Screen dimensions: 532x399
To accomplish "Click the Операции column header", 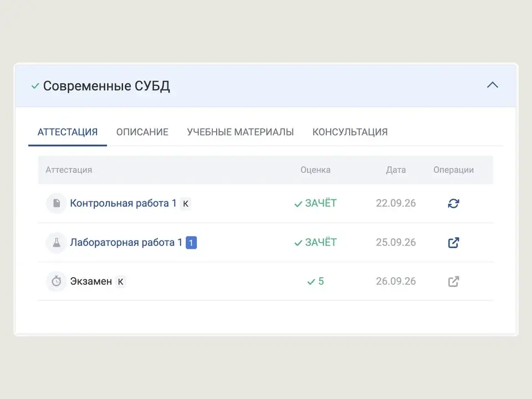I will tap(454, 170).
